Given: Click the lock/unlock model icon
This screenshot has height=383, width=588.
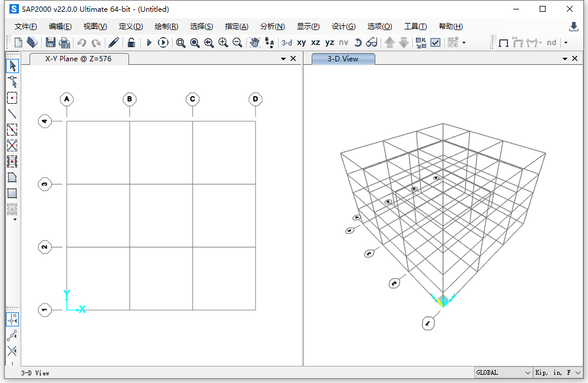Looking at the screenshot, I should (131, 42).
